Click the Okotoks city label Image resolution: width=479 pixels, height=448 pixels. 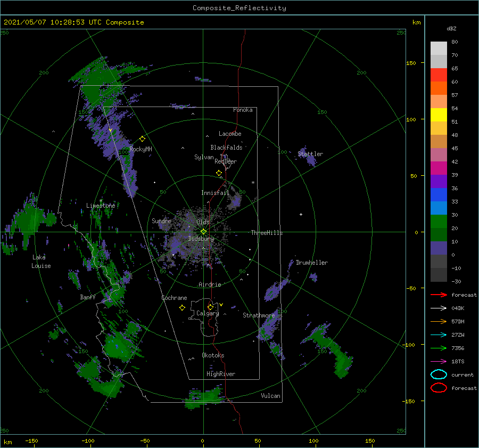coord(213,355)
